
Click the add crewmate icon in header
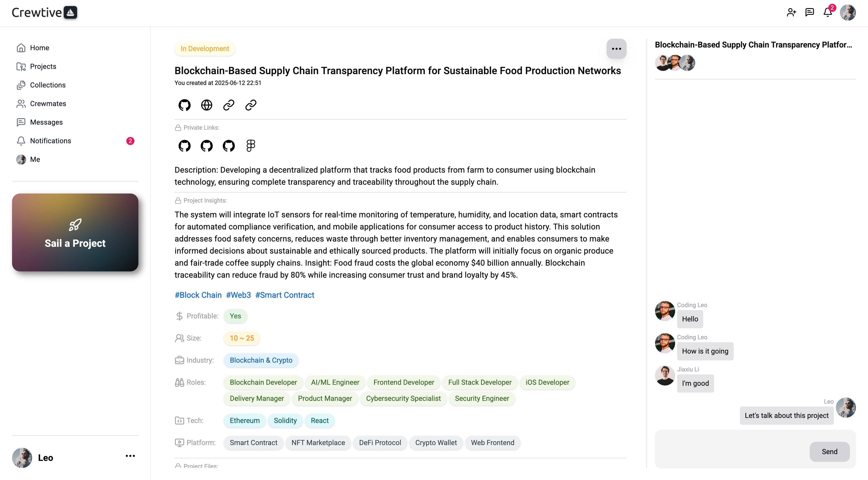pyautogui.click(x=791, y=13)
